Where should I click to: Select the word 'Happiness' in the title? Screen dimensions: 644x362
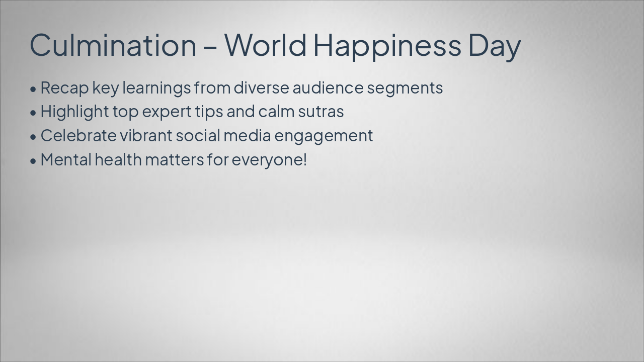click(x=386, y=45)
